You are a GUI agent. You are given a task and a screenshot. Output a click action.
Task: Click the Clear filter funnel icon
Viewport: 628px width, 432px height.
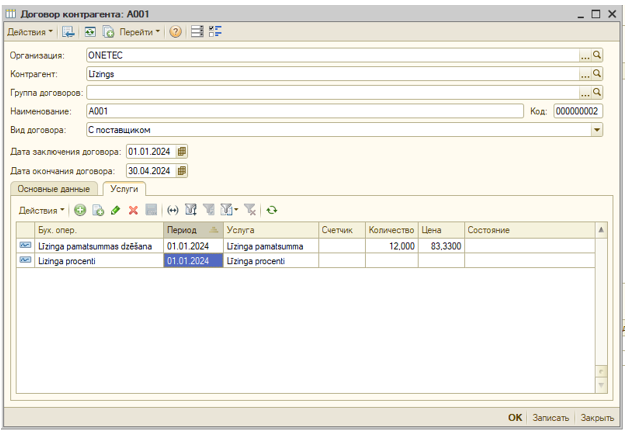(250, 210)
